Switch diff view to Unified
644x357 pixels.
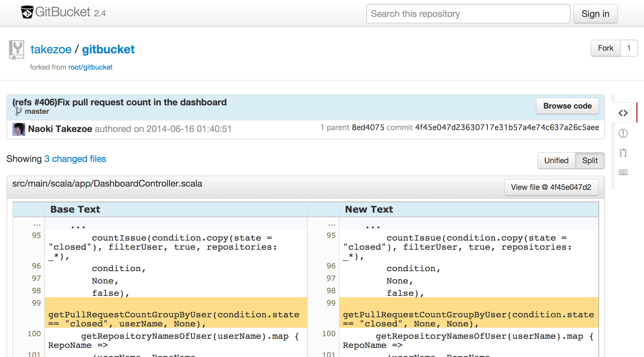[x=556, y=161]
